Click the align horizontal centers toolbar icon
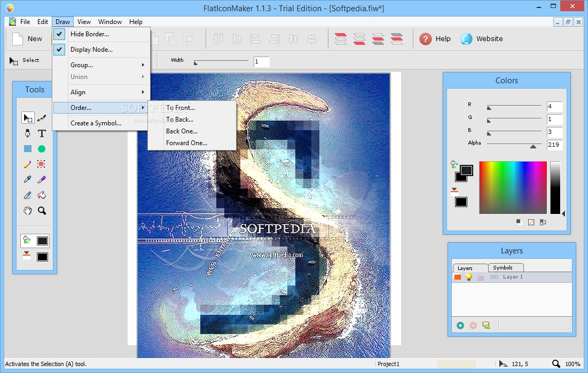Image resolution: width=588 pixels, height=373 pixels. tap(312, 38)
